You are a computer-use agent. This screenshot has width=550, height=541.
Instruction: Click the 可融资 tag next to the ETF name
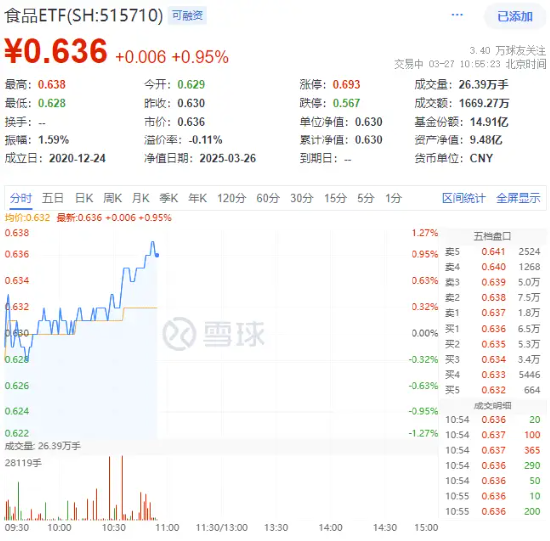187,15
